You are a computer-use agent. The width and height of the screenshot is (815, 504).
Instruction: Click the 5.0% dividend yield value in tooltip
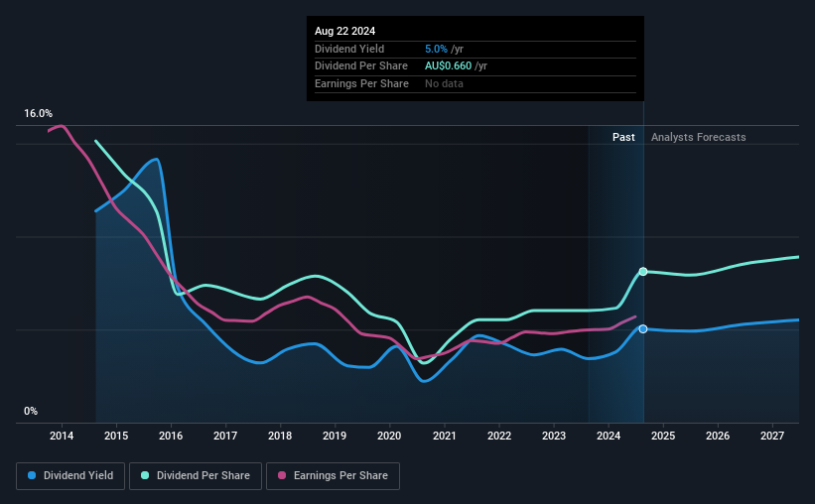436,49
